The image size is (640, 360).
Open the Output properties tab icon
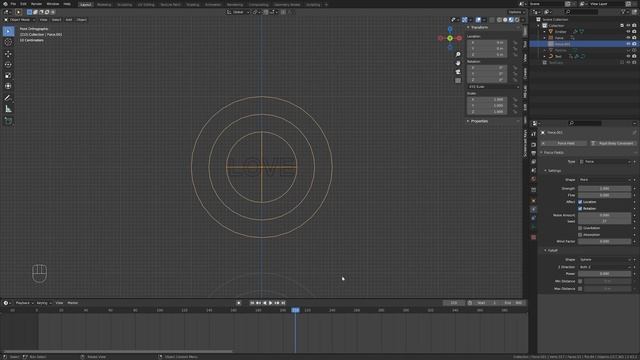533,153
